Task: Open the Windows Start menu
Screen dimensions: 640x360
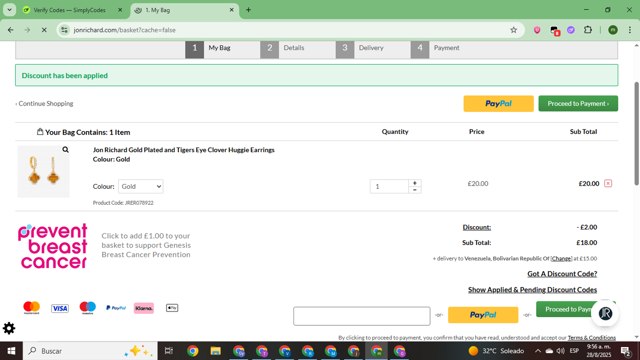Action: pos(11,351)
